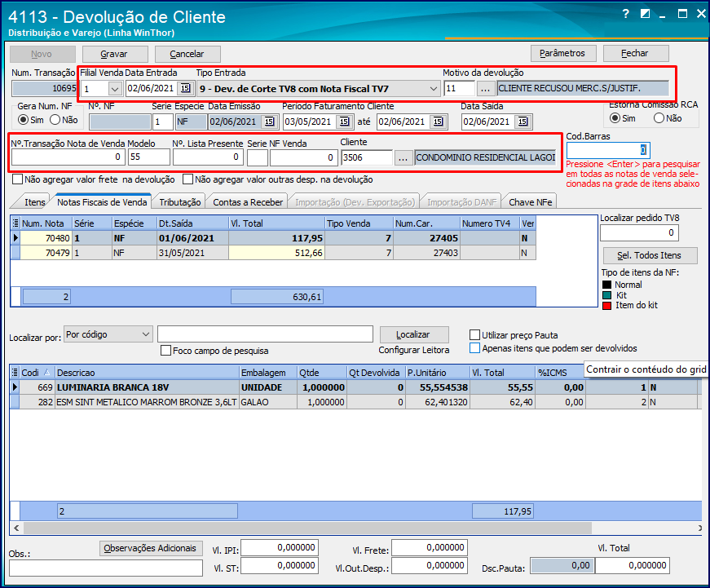Click the Gravar button
Image resolution: width=710 pixels, height=588 pixels.
(115, 54)
